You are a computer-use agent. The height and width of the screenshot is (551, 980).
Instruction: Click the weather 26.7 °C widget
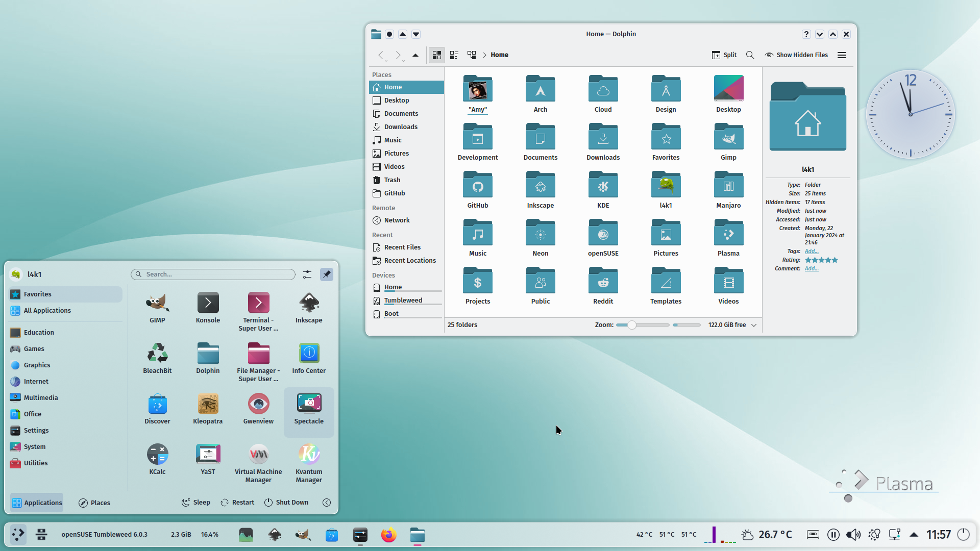tap(767, 535)
